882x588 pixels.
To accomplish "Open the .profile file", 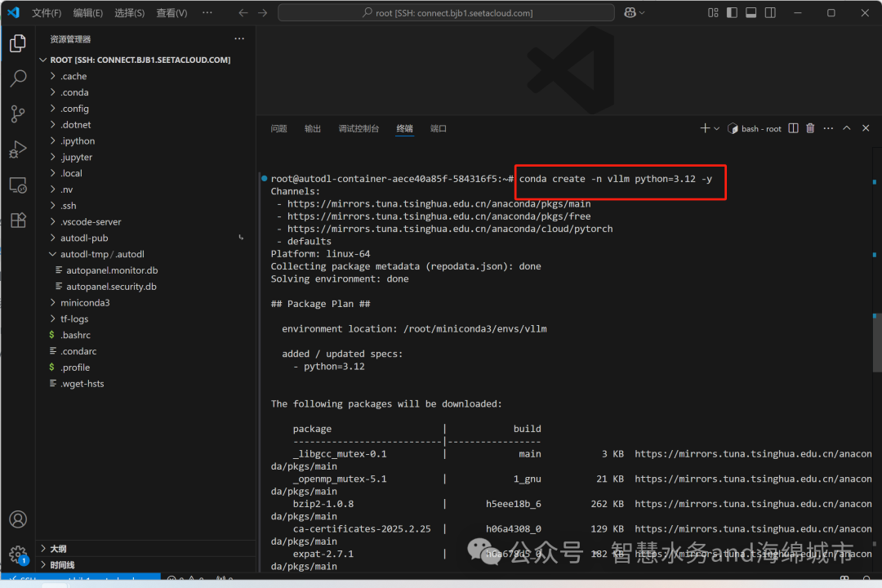I will coord(145,367).
